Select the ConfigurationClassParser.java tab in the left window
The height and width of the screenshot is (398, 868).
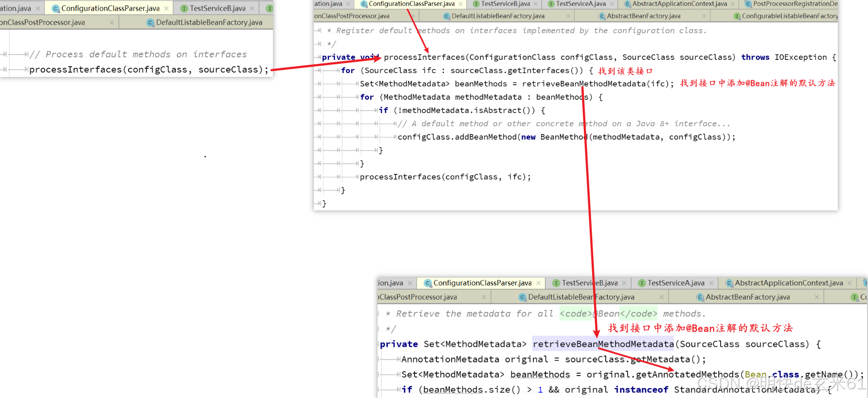tap(110, 8)
